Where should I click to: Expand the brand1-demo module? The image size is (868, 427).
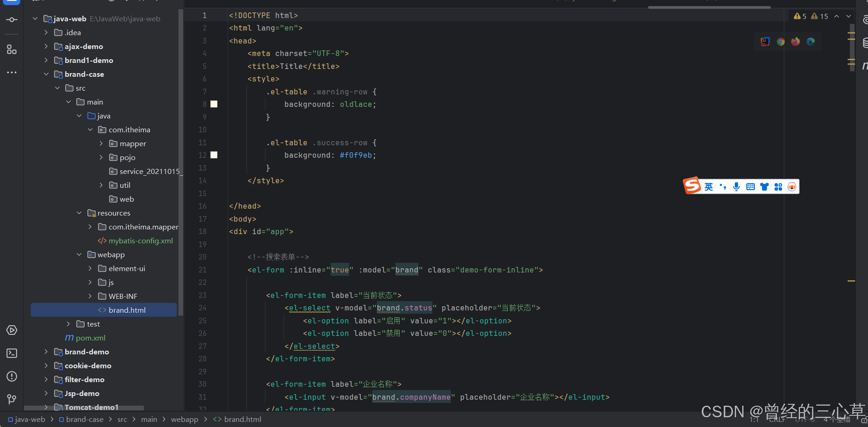[46, 60]
